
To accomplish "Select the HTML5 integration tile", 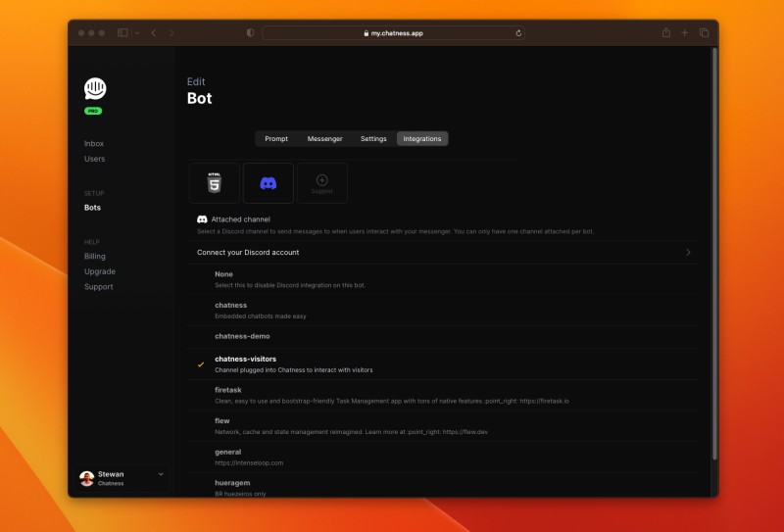I will tap(214, 183).
